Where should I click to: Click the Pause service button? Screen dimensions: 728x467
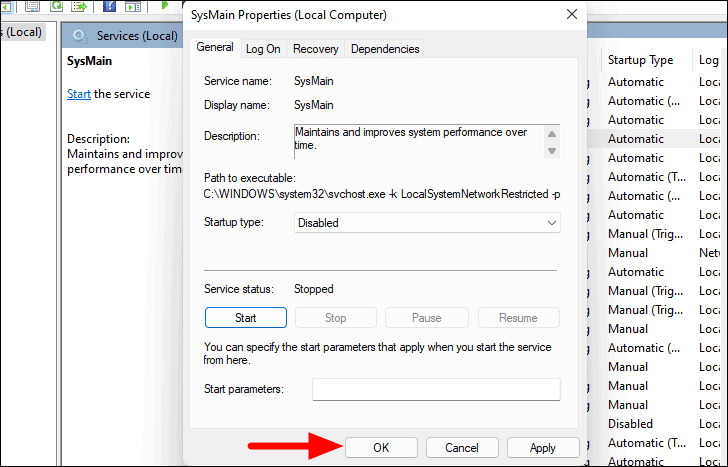[427, 318]
